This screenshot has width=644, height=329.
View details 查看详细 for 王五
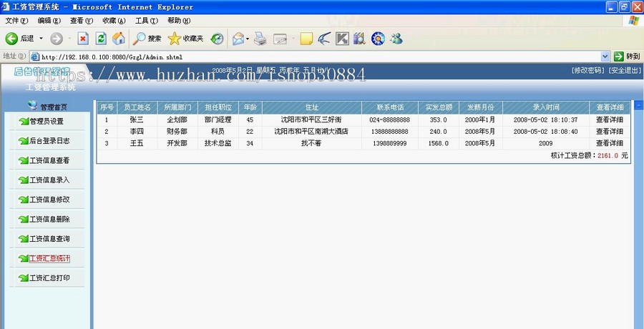610,143
